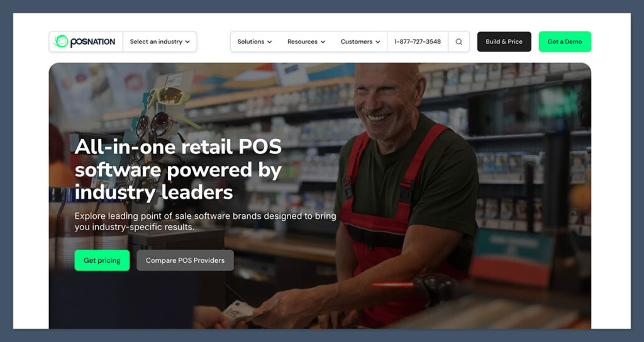
Task: Open search with the magnifier icon
Action: [458, 41]
